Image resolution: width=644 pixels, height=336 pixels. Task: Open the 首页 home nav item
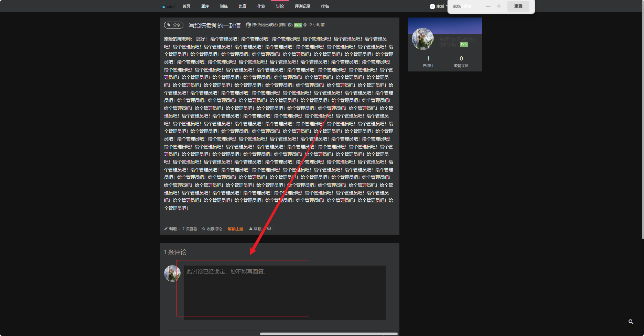186,6
